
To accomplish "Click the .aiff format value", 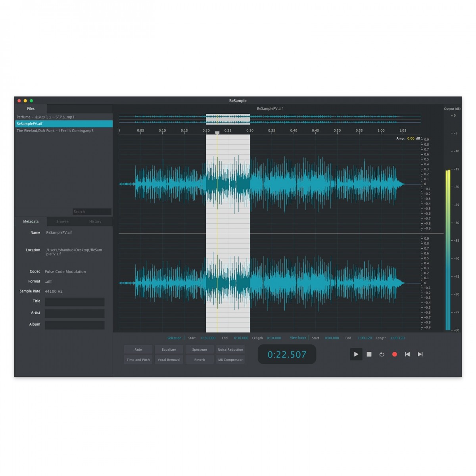I will tap(48, 281).
